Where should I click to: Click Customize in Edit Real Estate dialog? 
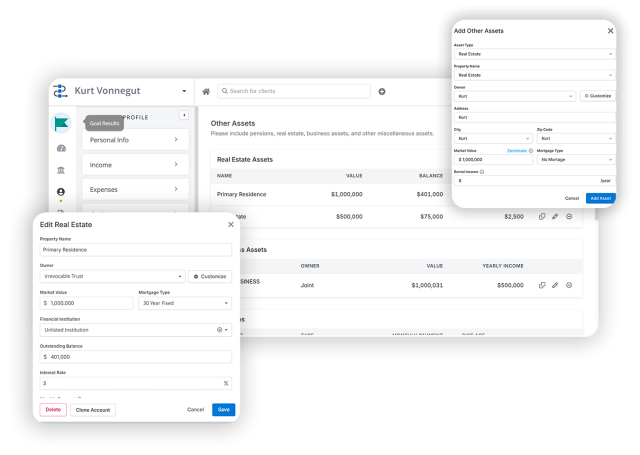tap(210, 276)
